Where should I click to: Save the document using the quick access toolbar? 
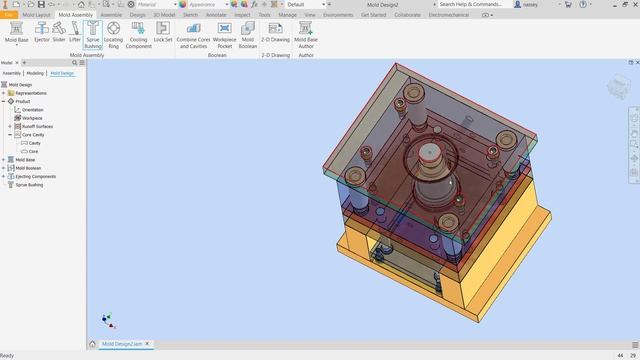(41, 4)
